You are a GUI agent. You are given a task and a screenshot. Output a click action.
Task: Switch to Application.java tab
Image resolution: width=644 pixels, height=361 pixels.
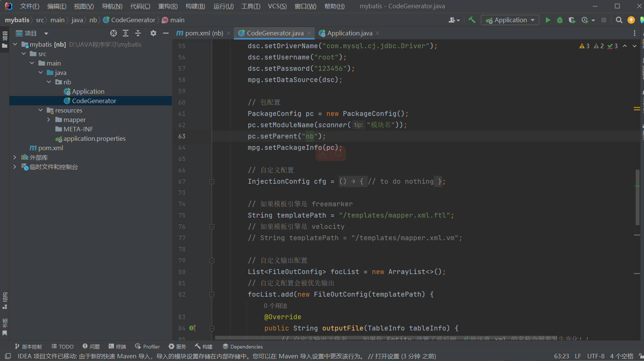point(349,33)
